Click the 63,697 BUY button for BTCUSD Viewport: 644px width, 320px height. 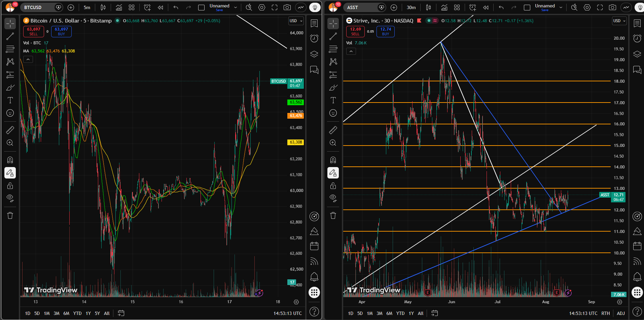tap(61, 31)
